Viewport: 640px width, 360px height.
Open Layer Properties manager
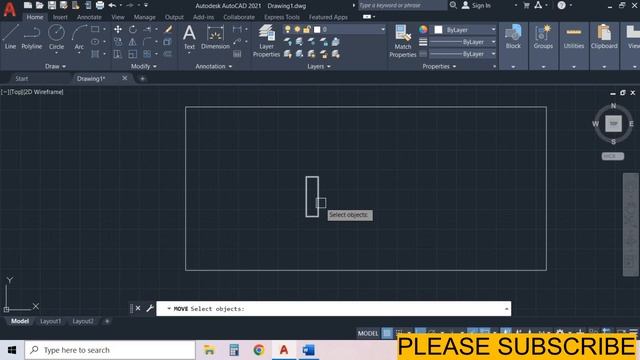[x=266, y=41]
